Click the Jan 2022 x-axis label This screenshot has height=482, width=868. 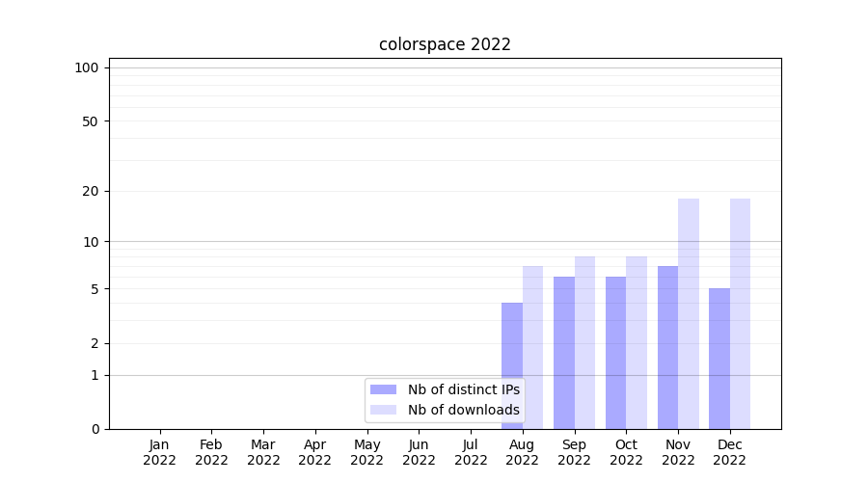click(159, 452)
